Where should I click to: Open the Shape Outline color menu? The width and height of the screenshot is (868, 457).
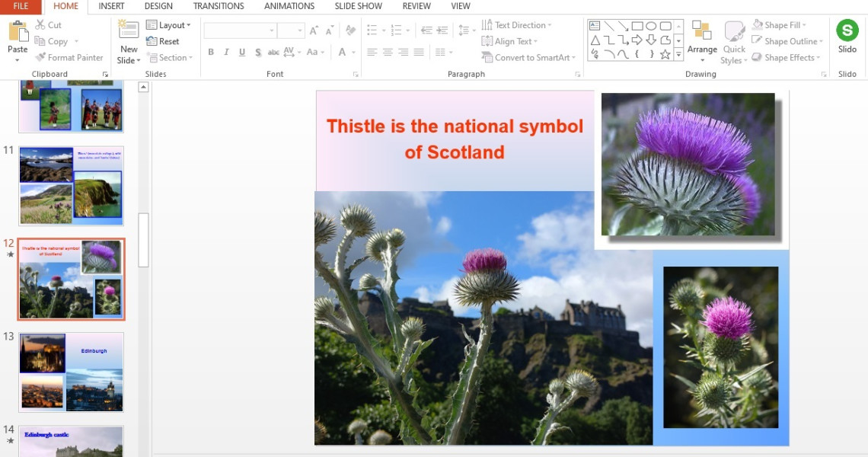point(787,41)
